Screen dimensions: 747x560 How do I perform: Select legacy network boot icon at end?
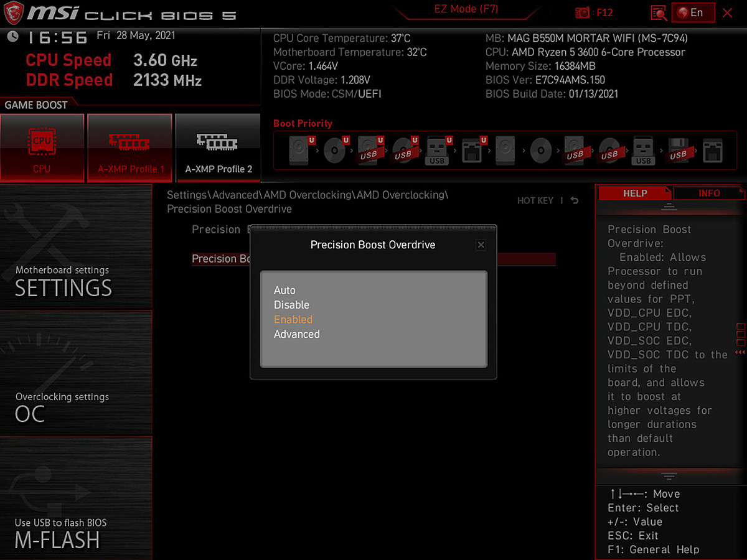[712, 151]
